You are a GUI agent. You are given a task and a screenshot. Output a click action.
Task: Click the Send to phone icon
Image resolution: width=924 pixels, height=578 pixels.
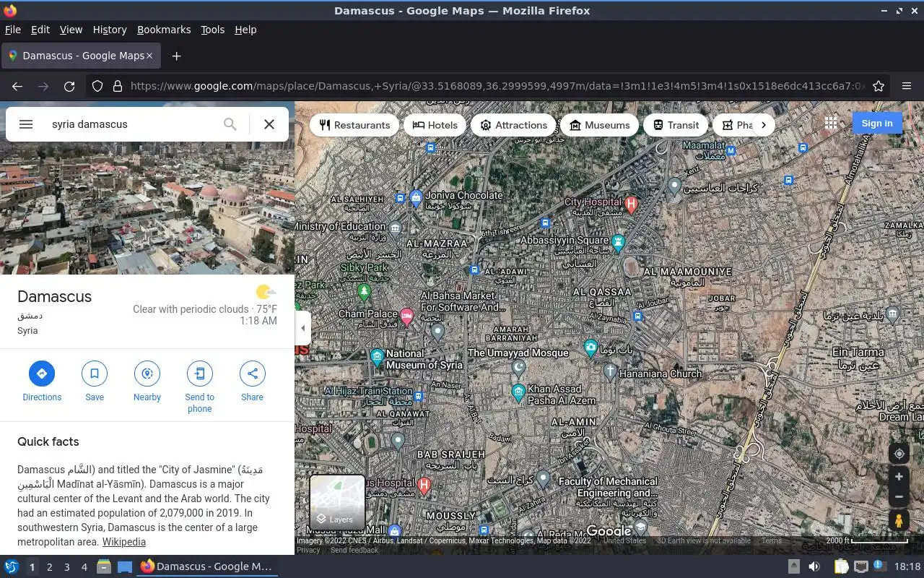(x=199, y=374)
